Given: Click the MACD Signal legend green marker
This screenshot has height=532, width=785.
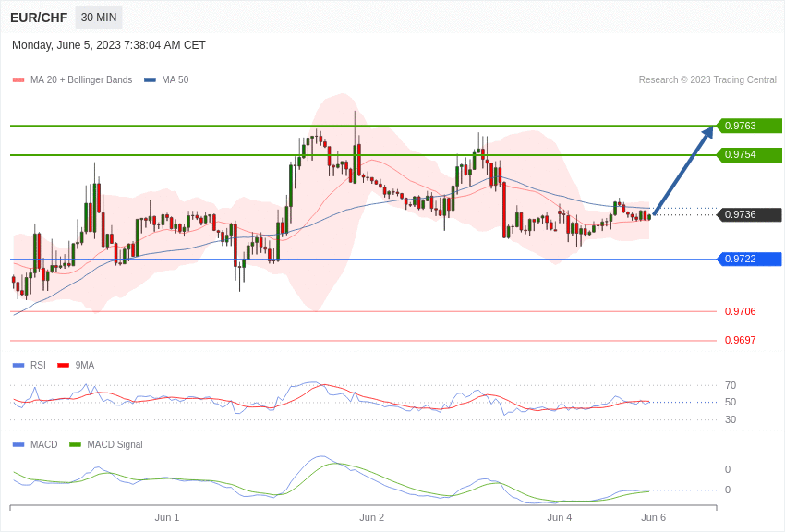Looking at the screenshot, I should pyautogui.click(x=75, y=445).
